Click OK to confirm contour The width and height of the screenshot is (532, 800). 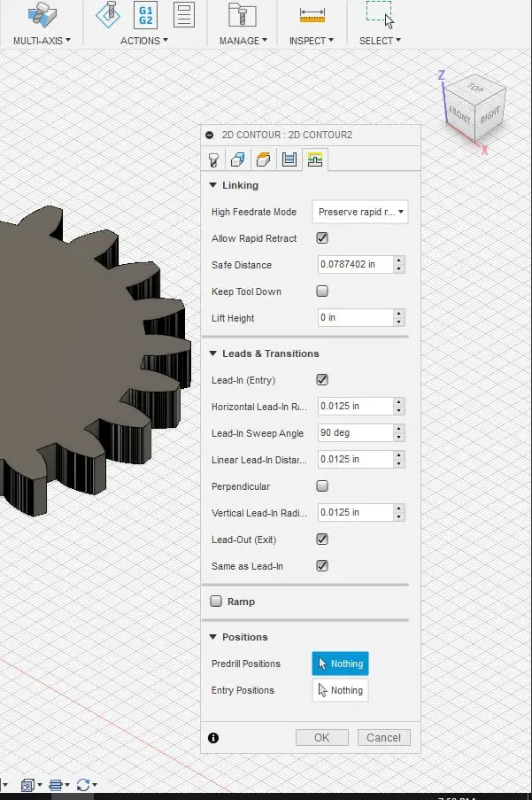pyautogui.click(x=322, y=738)
